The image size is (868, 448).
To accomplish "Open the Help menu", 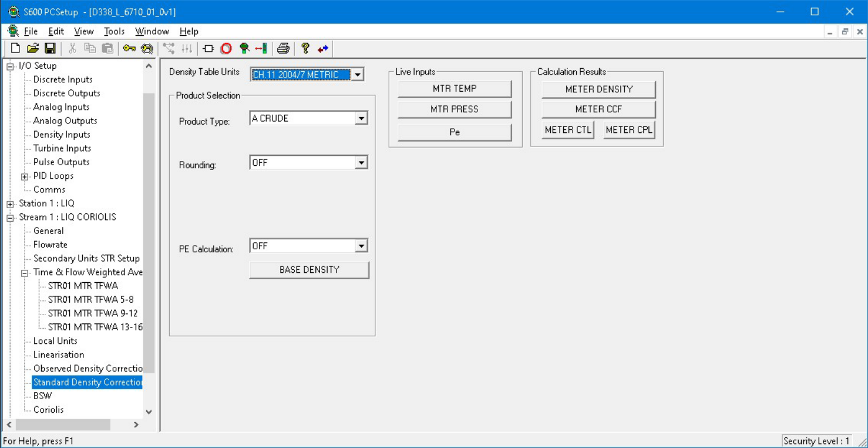I will 189,31.
